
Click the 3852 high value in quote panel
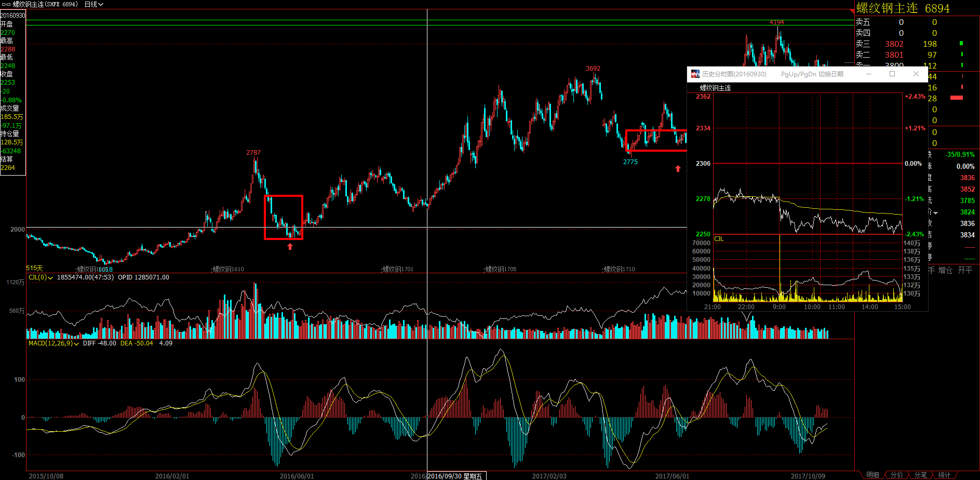click(967, 190)
